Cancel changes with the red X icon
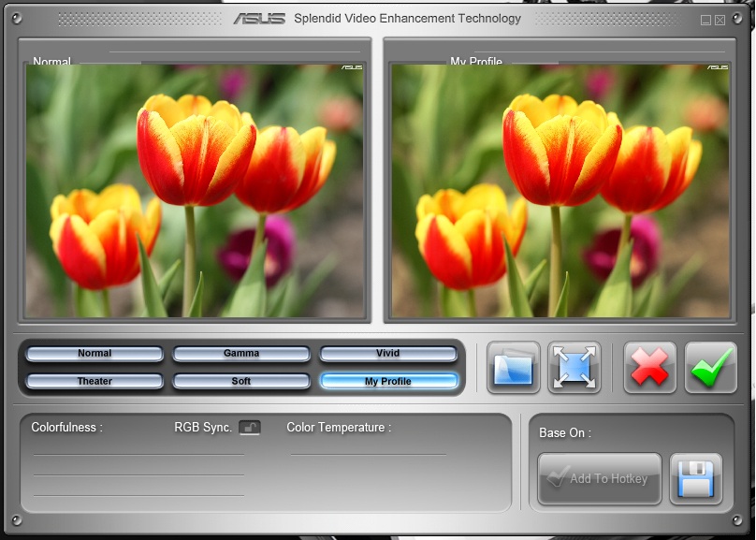Screen dimensions: 756x540 tap(650, 368)
